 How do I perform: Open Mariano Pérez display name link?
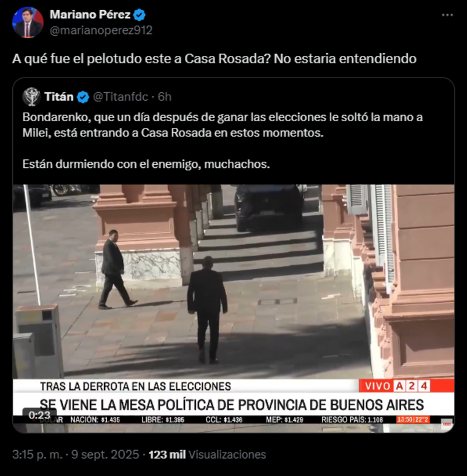pyautogui.click(x=90, y=15)
